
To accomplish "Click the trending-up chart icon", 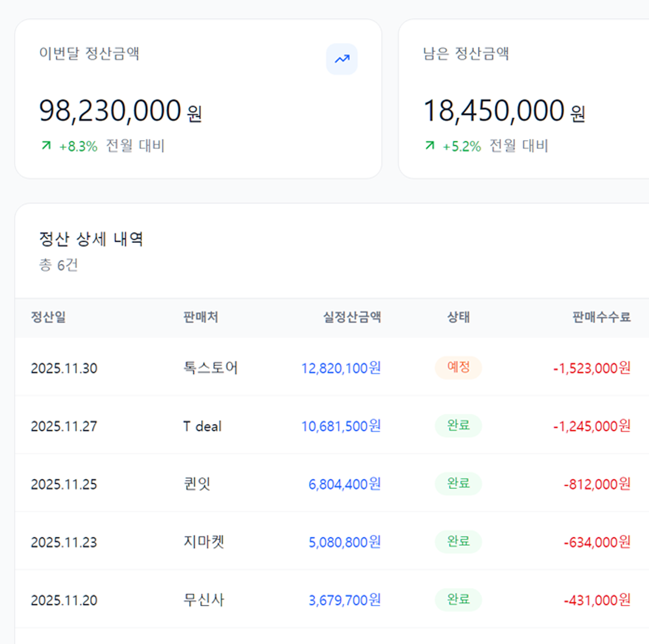I will (342, 59).
